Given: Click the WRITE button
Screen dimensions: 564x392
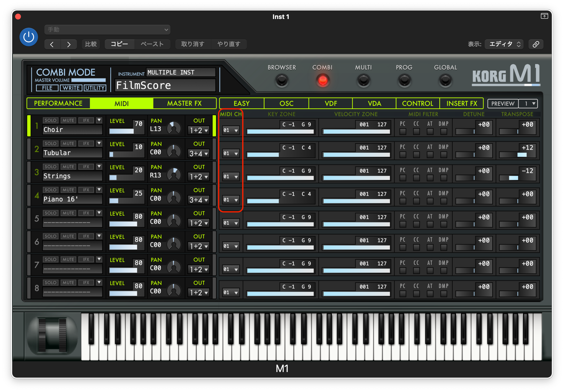Looking at the screenshot, I should (x=71, y=88).
